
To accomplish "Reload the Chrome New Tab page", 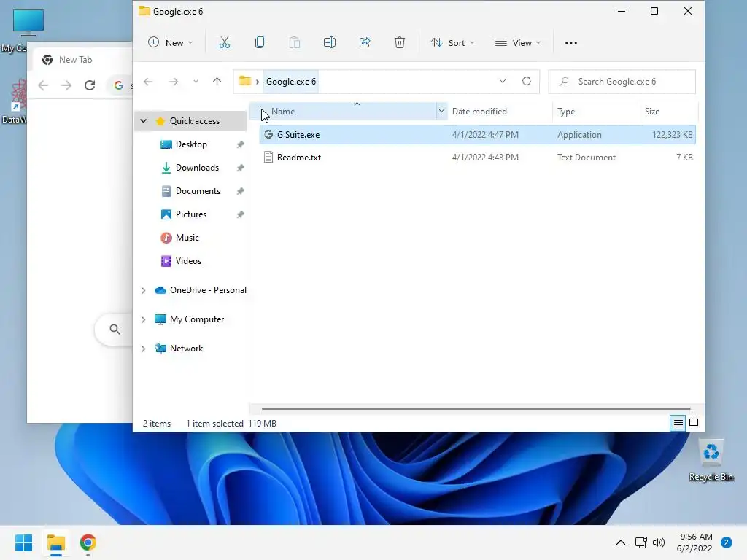I will 90,85.
